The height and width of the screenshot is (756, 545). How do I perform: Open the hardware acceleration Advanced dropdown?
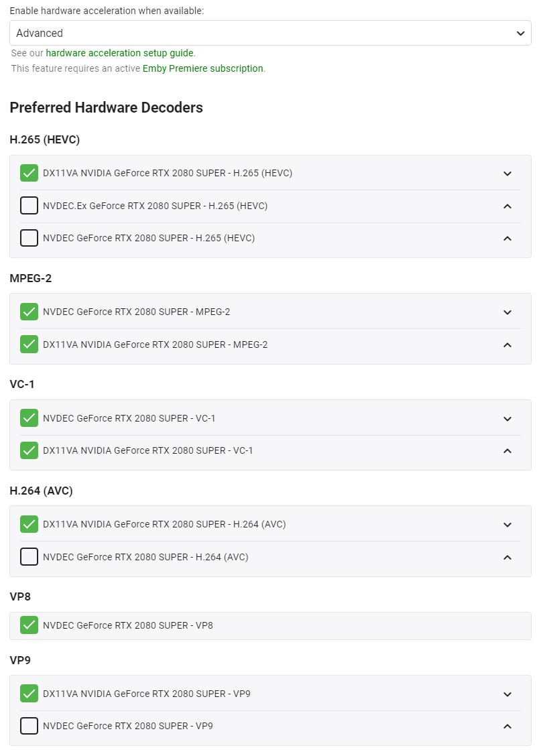tap(270, 33)
